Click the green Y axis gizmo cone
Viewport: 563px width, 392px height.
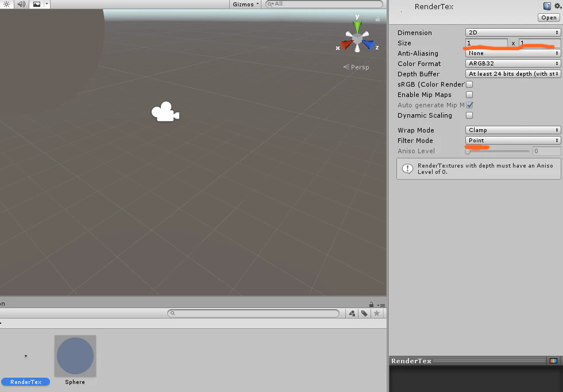(357, 26)
